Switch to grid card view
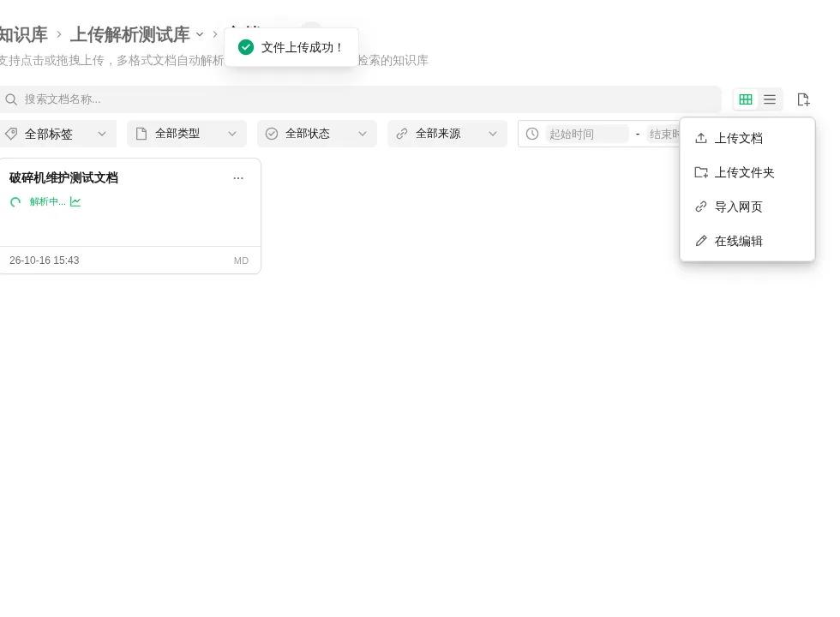The height and width of the screenshot is (617, 840). (745, 99)
